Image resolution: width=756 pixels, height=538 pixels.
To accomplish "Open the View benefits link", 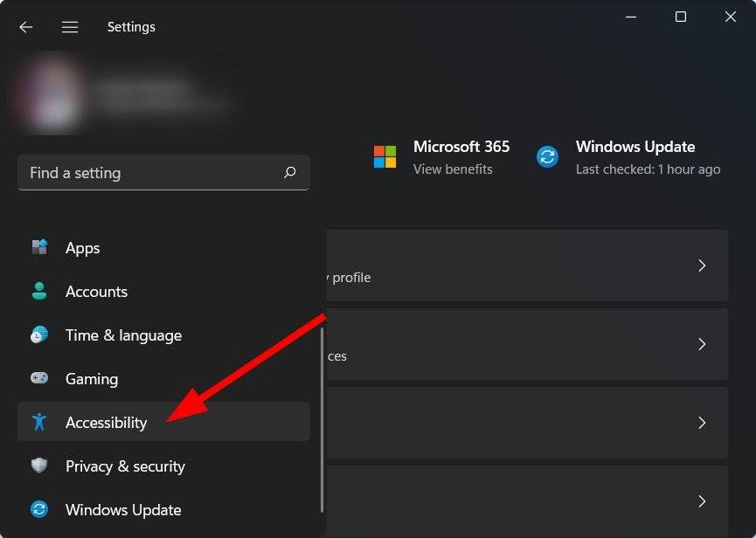I will (454, 169).
